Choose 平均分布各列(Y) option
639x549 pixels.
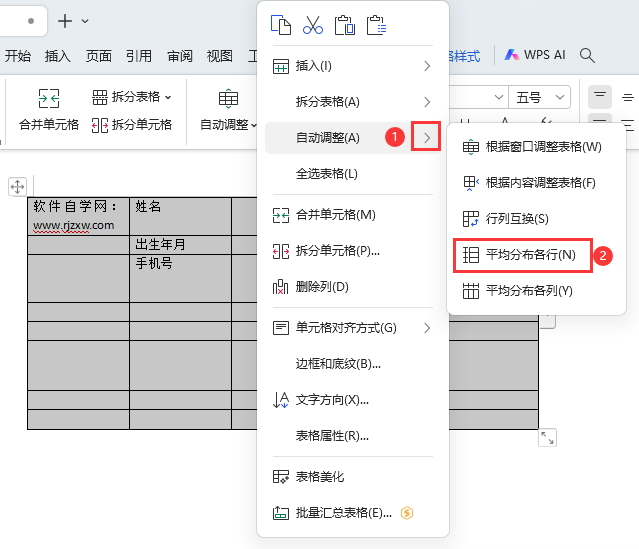tap(536, 291)
